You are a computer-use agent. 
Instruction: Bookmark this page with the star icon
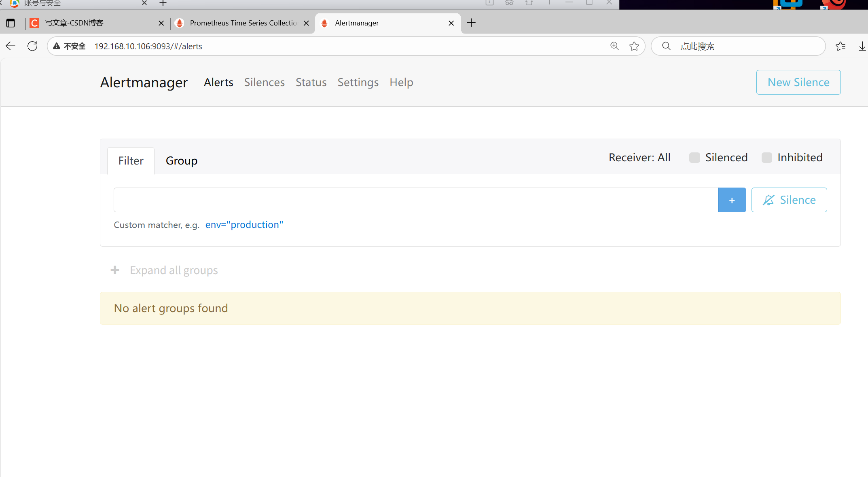[634, 46]
